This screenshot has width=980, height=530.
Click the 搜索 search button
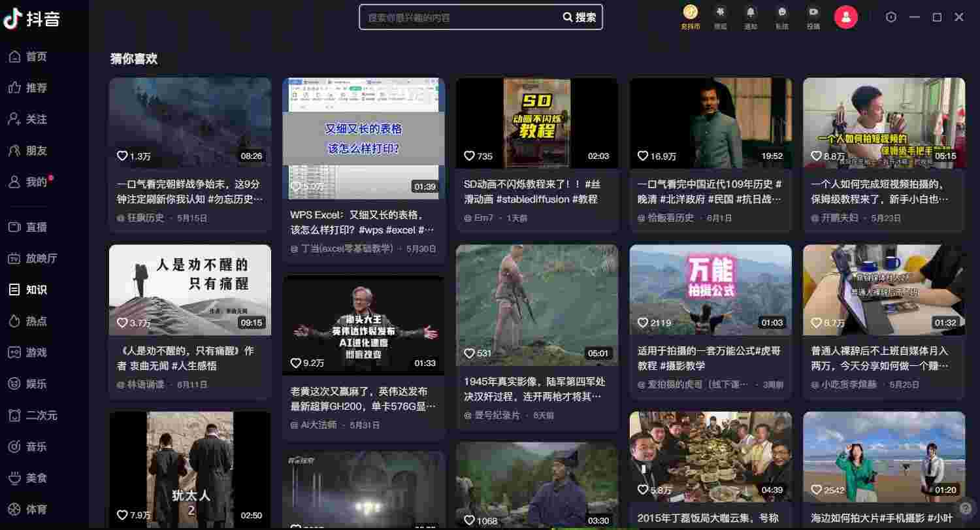point(579,18)
